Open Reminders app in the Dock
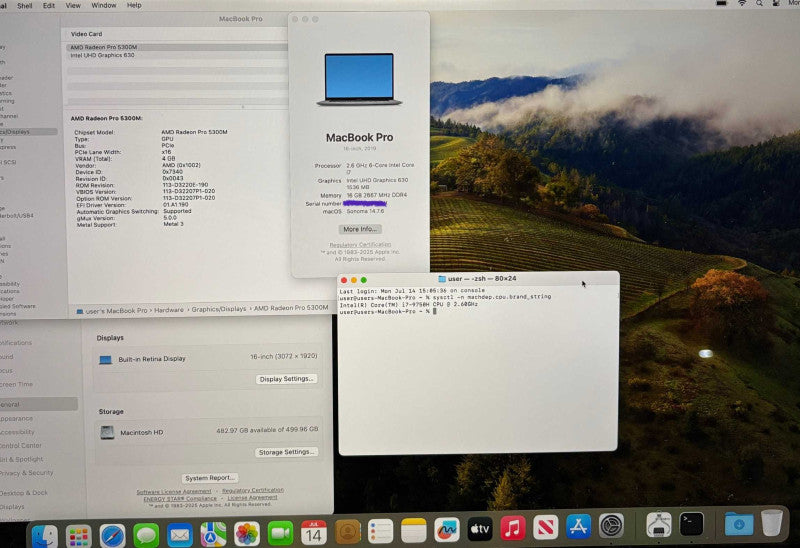The width and height of the screenshot is (800, 548). pyautogui.click(x=381, y=532)
